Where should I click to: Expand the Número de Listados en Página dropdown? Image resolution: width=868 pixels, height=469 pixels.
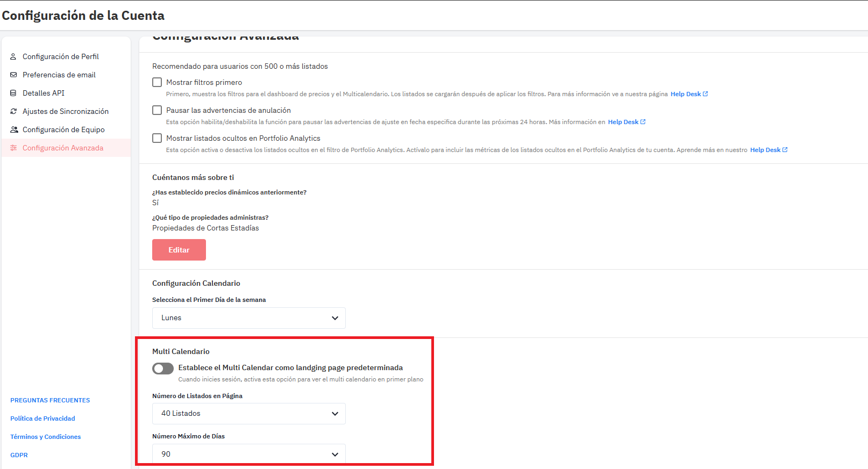tap(248, 414)
